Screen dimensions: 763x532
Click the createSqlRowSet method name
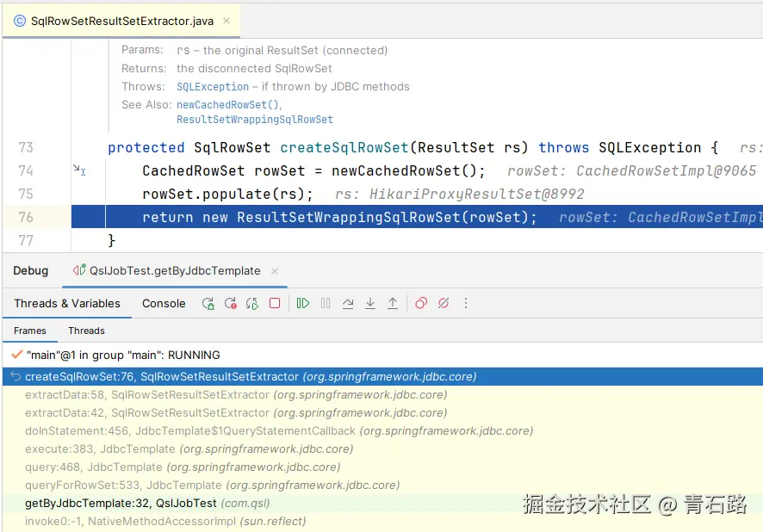[x=344, y=147]
